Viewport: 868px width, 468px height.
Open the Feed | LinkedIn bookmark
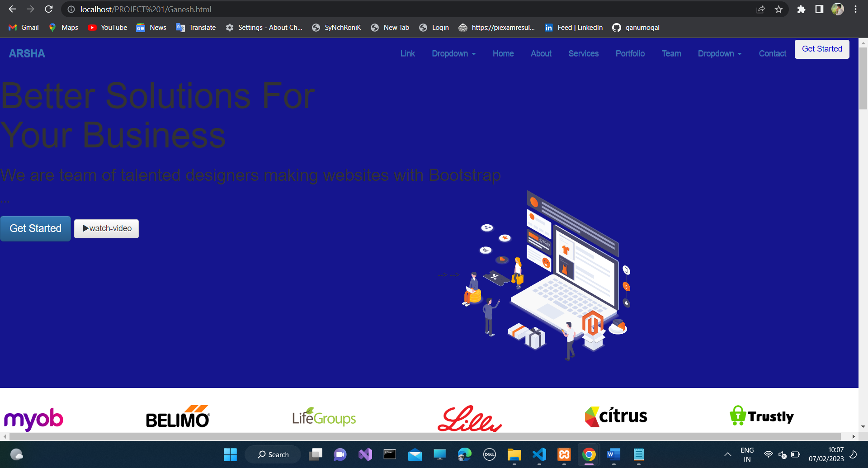pos(574,28)
